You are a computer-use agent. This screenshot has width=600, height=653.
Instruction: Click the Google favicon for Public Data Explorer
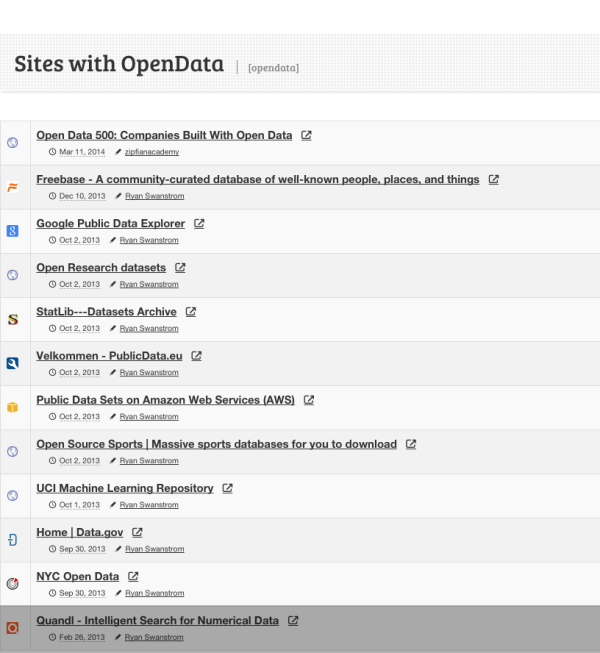(13, 231)
